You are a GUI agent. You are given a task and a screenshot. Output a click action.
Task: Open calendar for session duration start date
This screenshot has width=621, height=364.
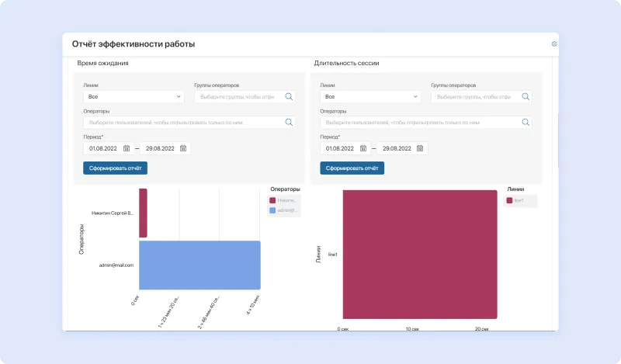(363, 148)
